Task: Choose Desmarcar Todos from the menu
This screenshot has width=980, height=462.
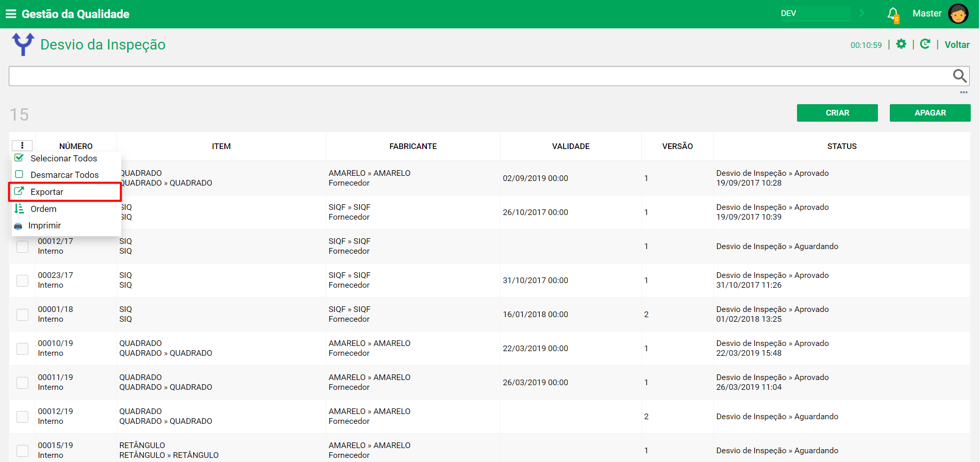Action: pos(65,175)
